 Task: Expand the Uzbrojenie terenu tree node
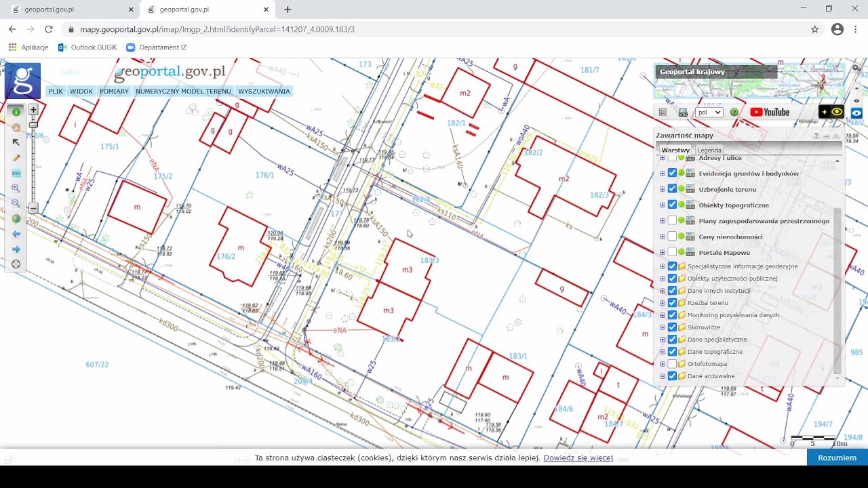click(x=663, y=189)
